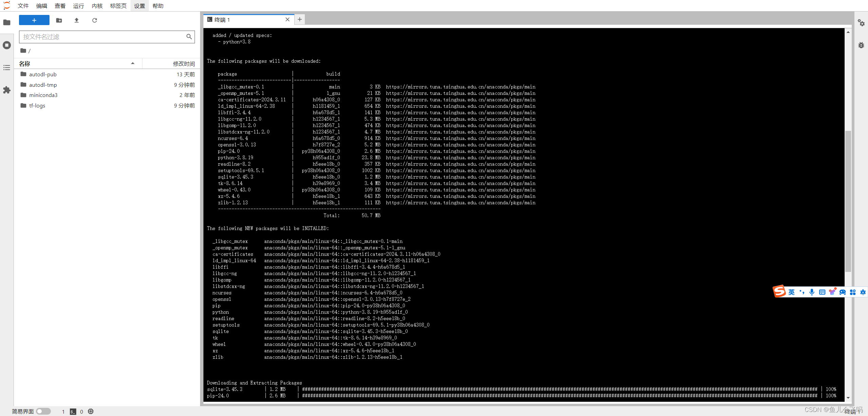This screenshot has width=868, height=416.
Task: Refresh the file browser listing
Action: coord(94,20)
